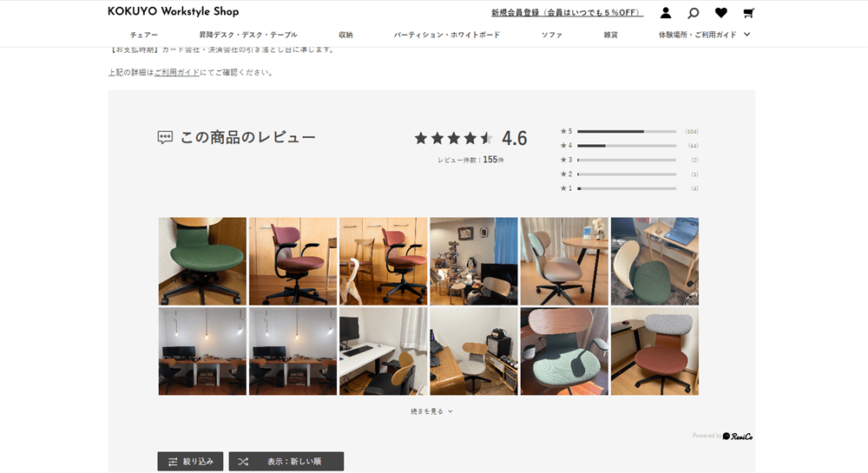
Task: Open favorites heart icon
Action: (x=720, y=13)
